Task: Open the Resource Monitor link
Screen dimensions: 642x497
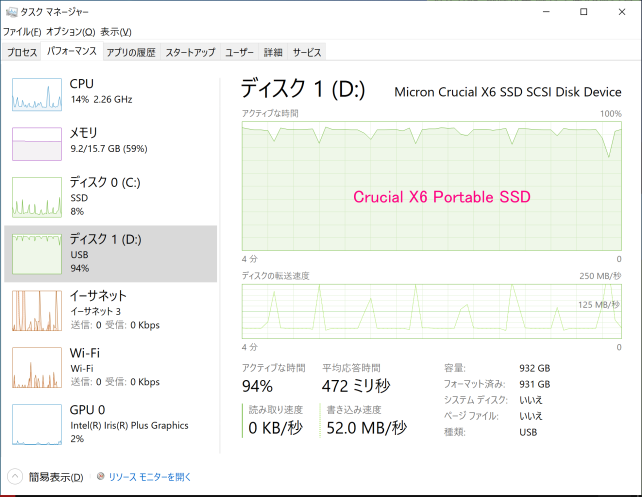Action: point(149,477)
